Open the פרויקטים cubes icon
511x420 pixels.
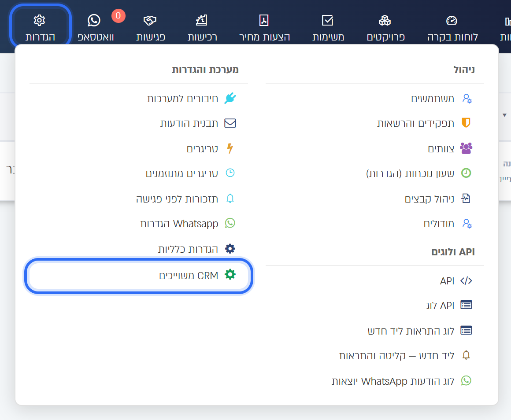click(385, 21)
